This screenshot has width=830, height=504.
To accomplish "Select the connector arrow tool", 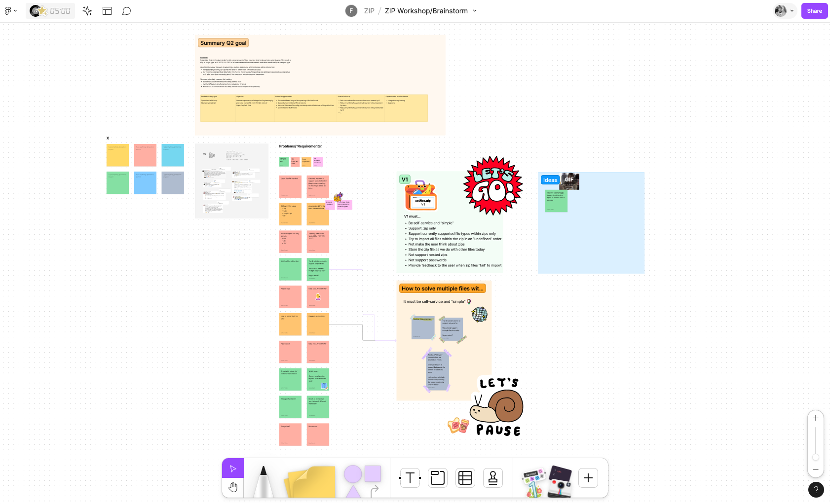I will click(x=375, y=490).
